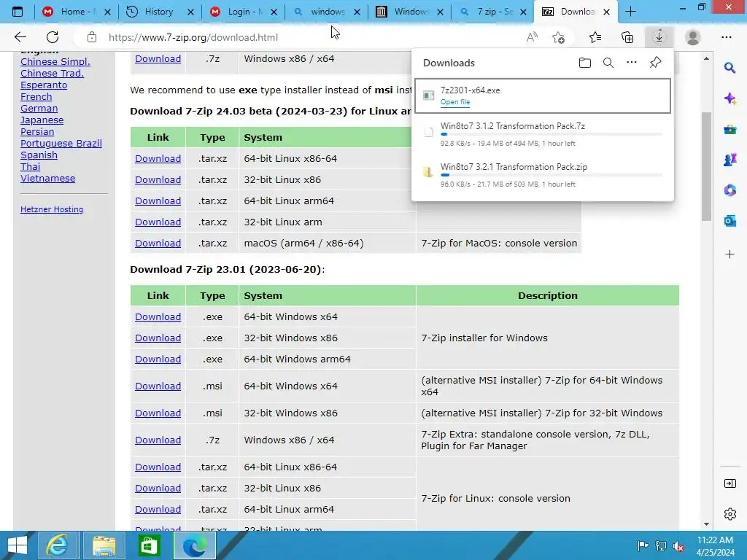This screenshot has width=747, height=560.
Task: Launch Internet Explorer from taskbar
Action: 57,545
